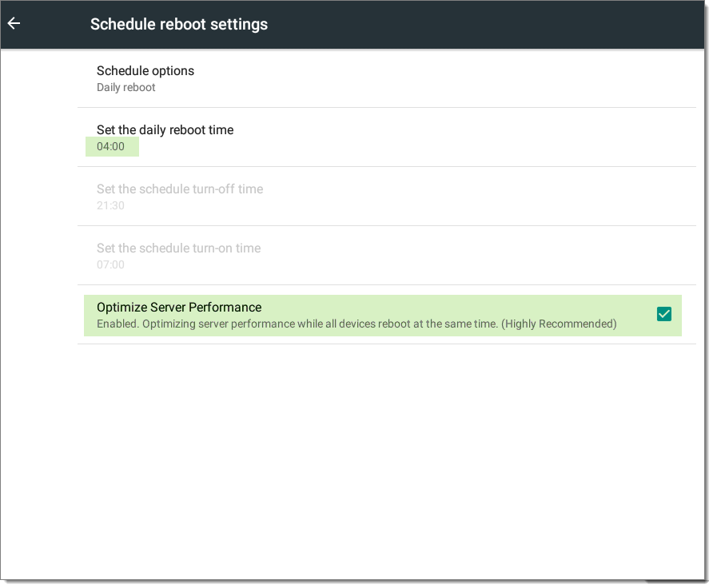Image resolution: width=713 pixels, height=588 pixels.
Task: Click the 'Enabled. Optimizing server performance' description
Action: [297, 324]
